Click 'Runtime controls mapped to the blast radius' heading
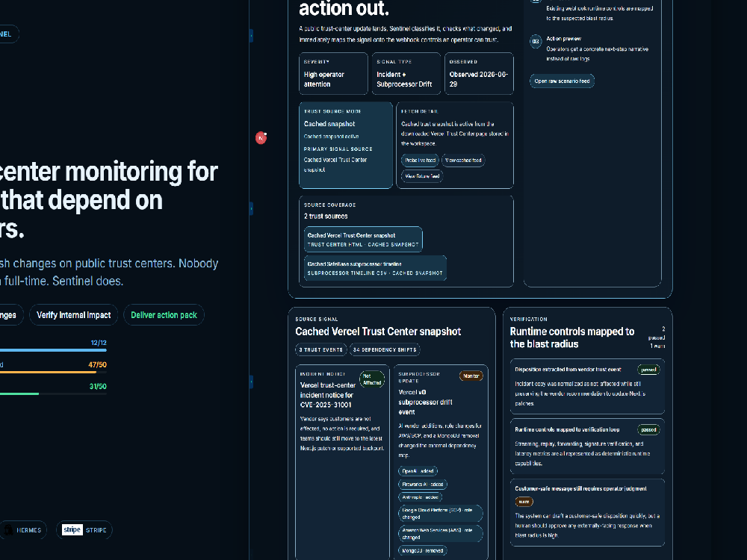The height and width of the screenshot is (560, 747). pyautogui.click(x=572, y=337)
